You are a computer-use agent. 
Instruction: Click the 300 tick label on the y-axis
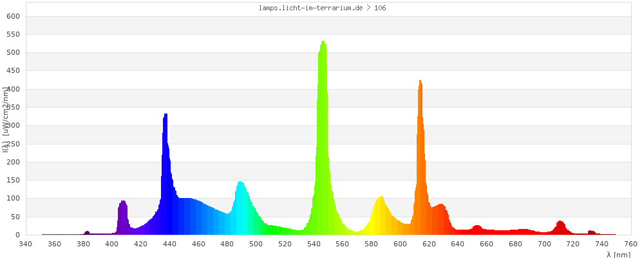[x=13, y=126]
